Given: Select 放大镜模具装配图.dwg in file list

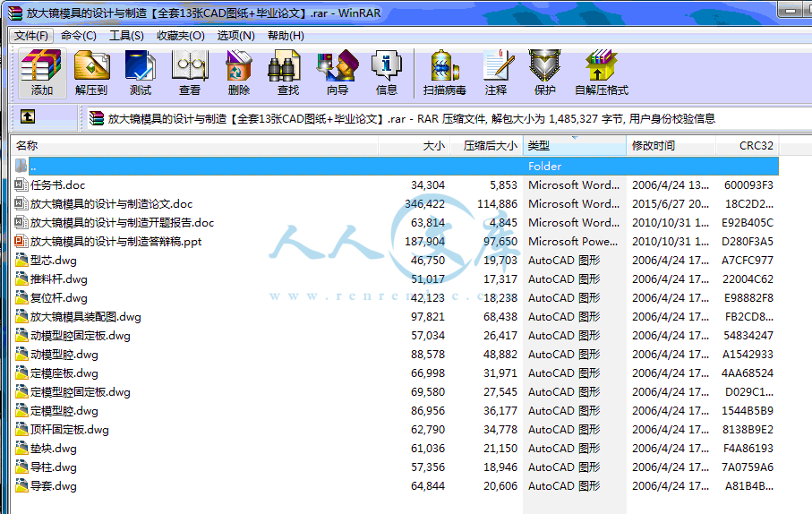Looking at the screenshot, I should pyautogui.click(x=85, y=317).
